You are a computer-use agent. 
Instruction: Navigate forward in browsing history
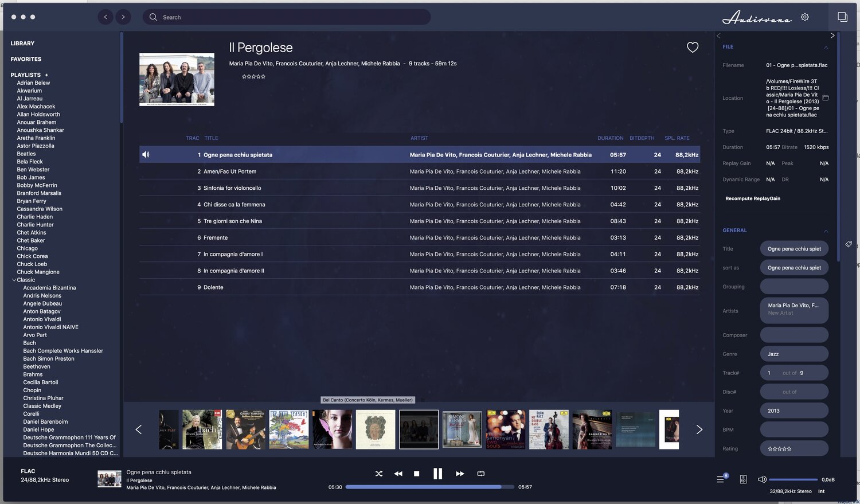[x=123, y=17]
